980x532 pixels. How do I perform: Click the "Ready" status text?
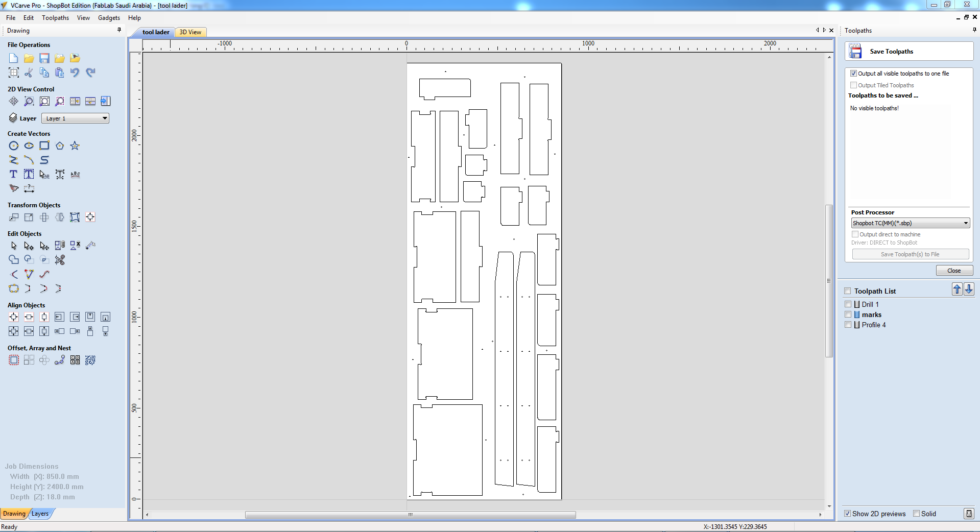pos(9,527)
